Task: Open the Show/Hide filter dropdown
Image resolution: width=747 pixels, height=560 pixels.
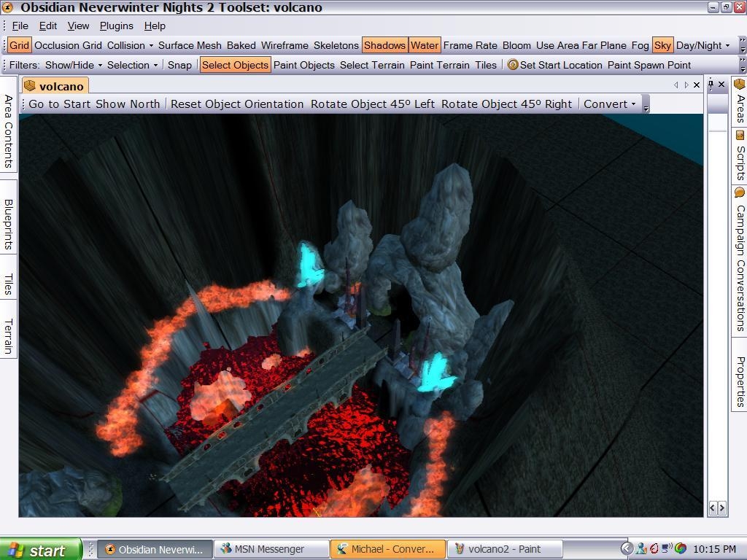Action: (74, 65)
